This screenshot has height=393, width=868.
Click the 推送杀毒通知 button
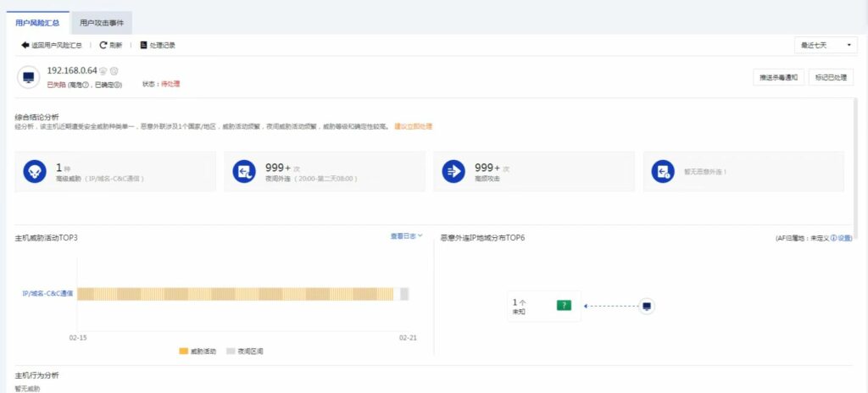coord(778,77)
